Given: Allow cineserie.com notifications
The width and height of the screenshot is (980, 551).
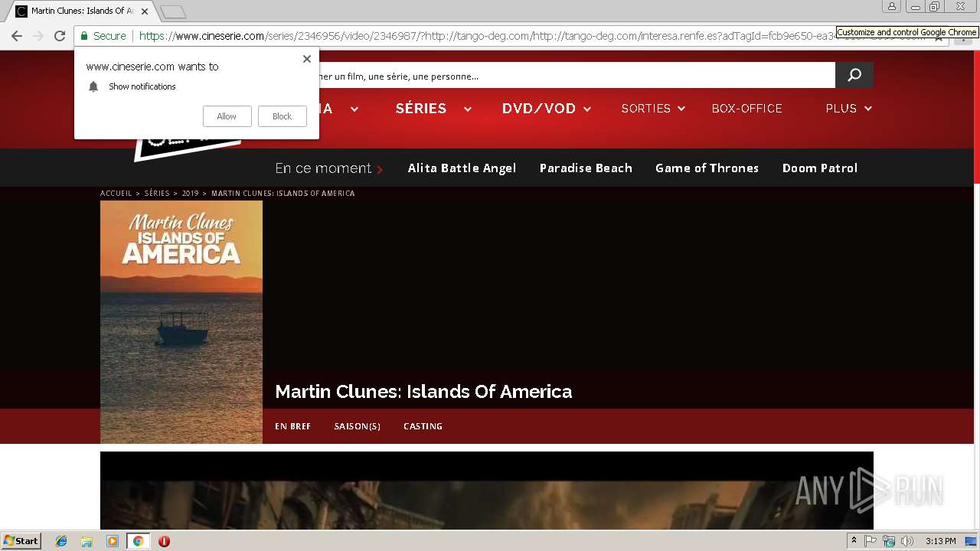Looking at the screenshot, I should coord(227,116).
